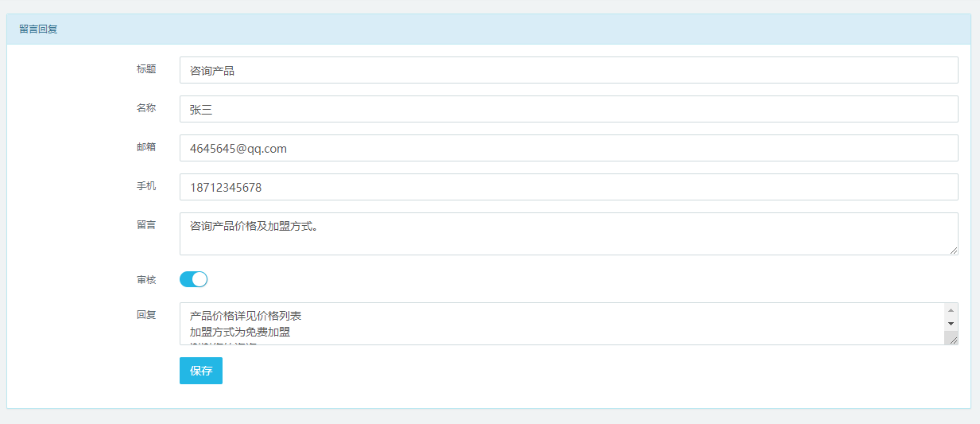This screenshot has height=424, width=980.
Task: Click the resize handle of 留言 textarea
Action: click(953, 250)
